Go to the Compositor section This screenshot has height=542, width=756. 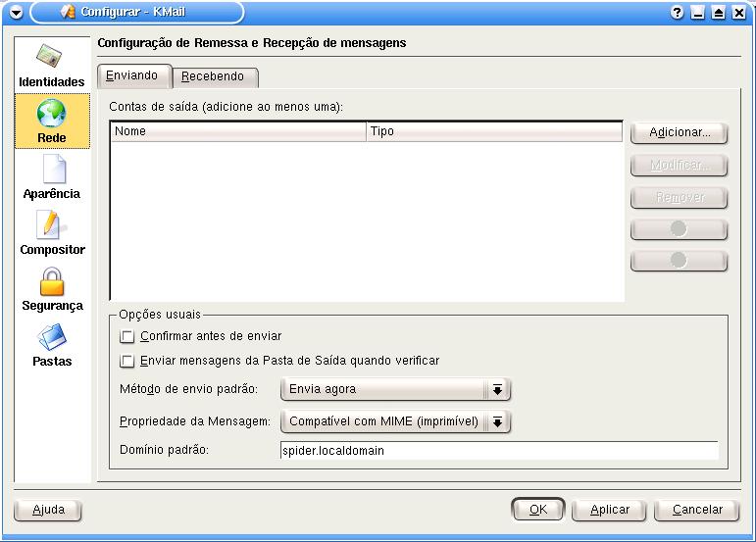[x=52, y=232]
